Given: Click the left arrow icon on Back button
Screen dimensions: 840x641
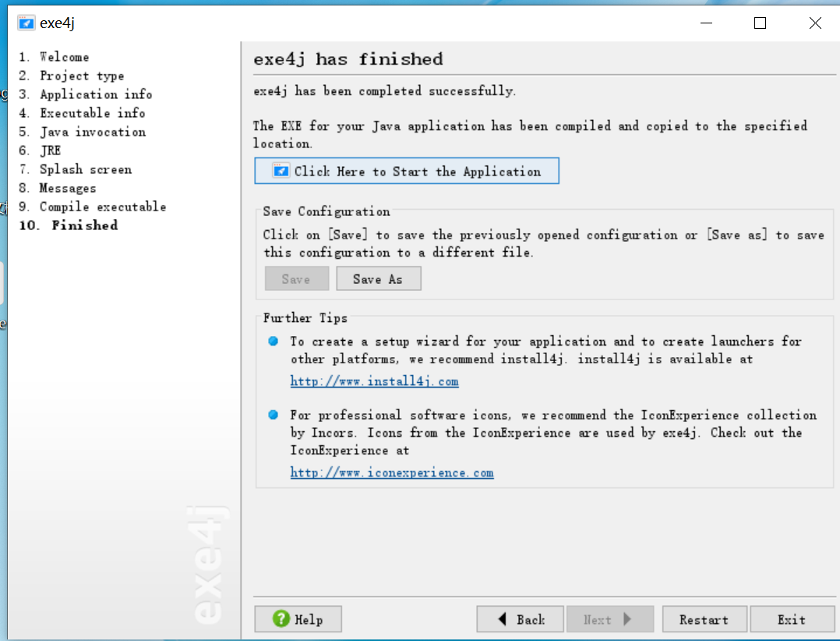Looking at the screenshot, I should [x=503, y=618].
